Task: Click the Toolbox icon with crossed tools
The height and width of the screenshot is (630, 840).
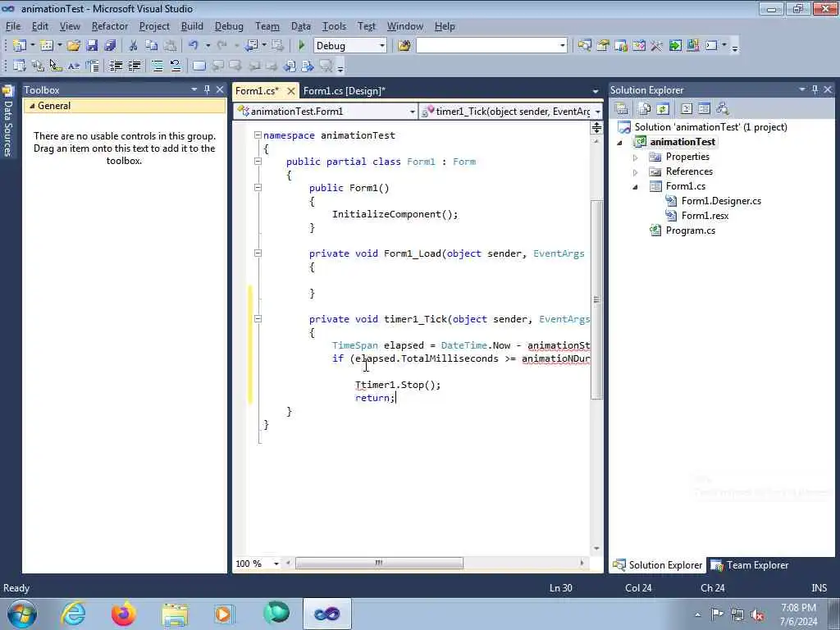Action: (x=657, y=46)
